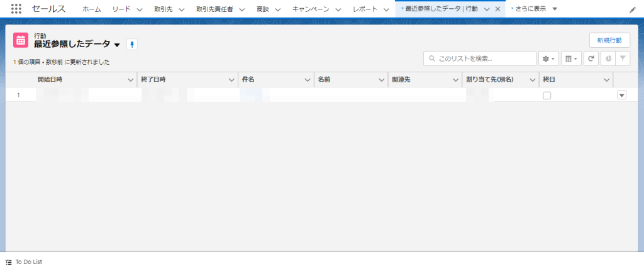Open the App Launcher grid icon

(16, 9)
